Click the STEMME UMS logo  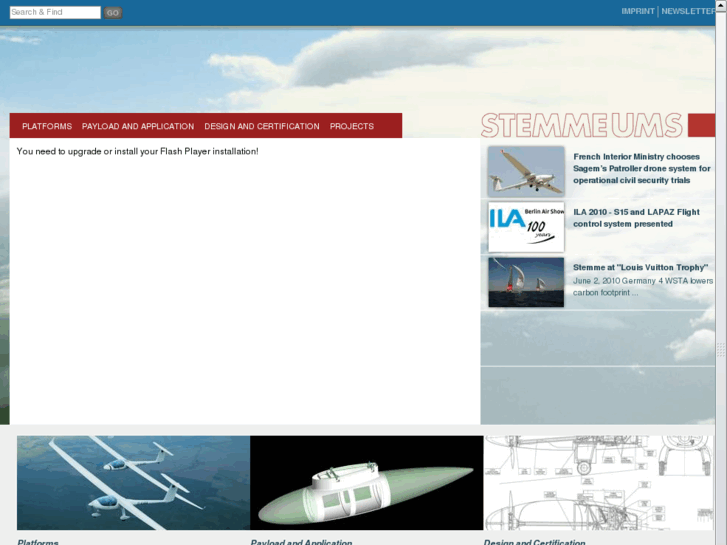581,125
